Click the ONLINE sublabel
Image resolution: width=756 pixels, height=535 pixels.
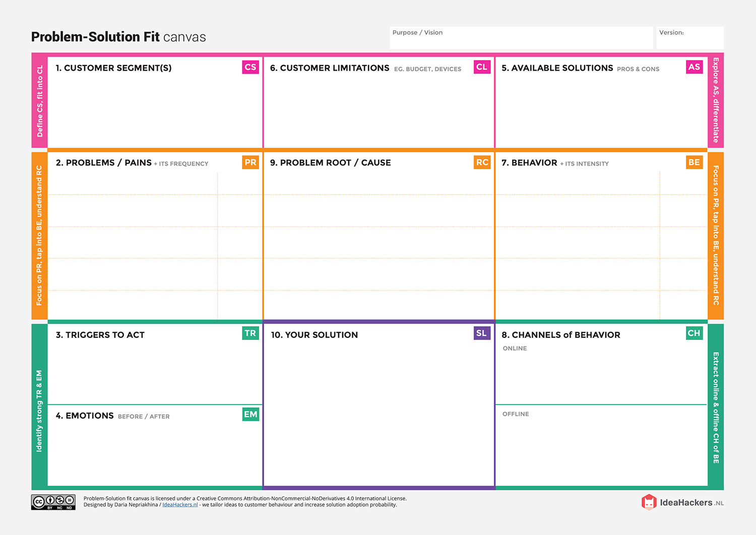click(x=515, y=348)
